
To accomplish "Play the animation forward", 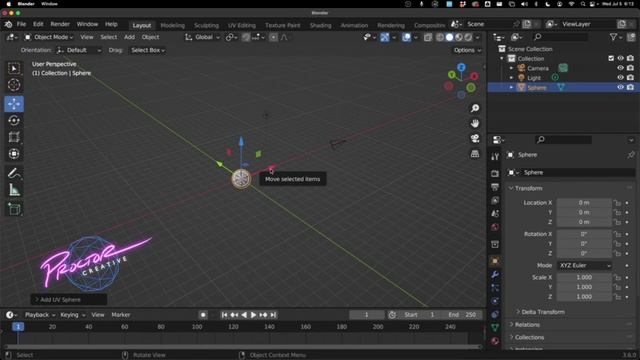I will tap(253, 315).
